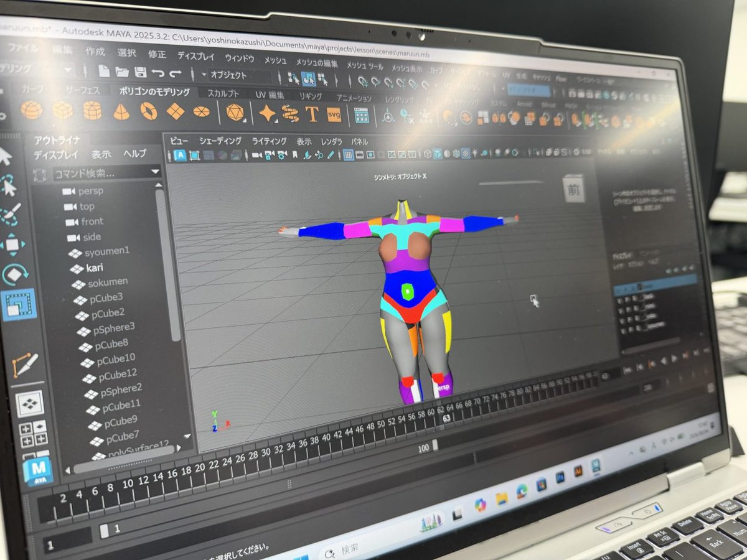Click the 前 view cube face

point(573,189)
